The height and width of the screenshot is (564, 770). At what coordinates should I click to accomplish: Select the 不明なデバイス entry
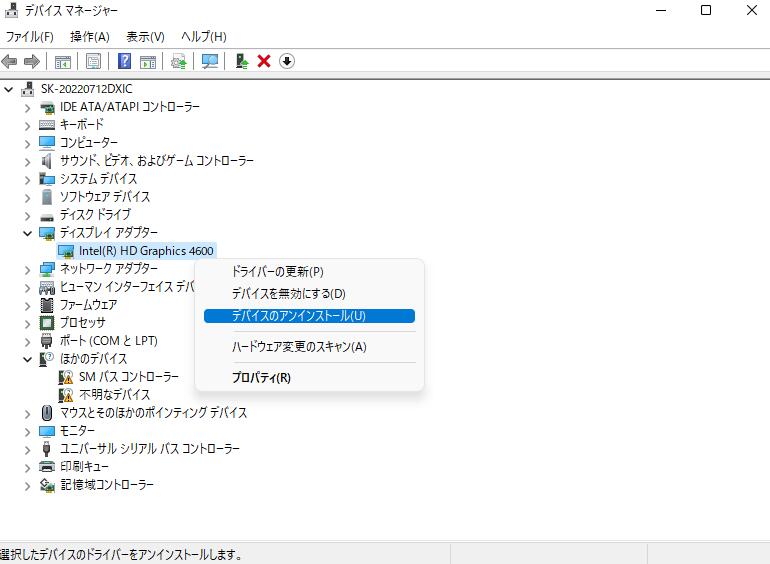tap(114, 395)
